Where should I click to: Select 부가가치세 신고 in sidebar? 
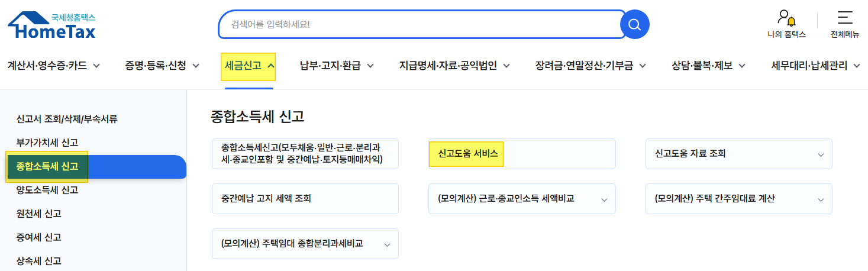(47, 143)
